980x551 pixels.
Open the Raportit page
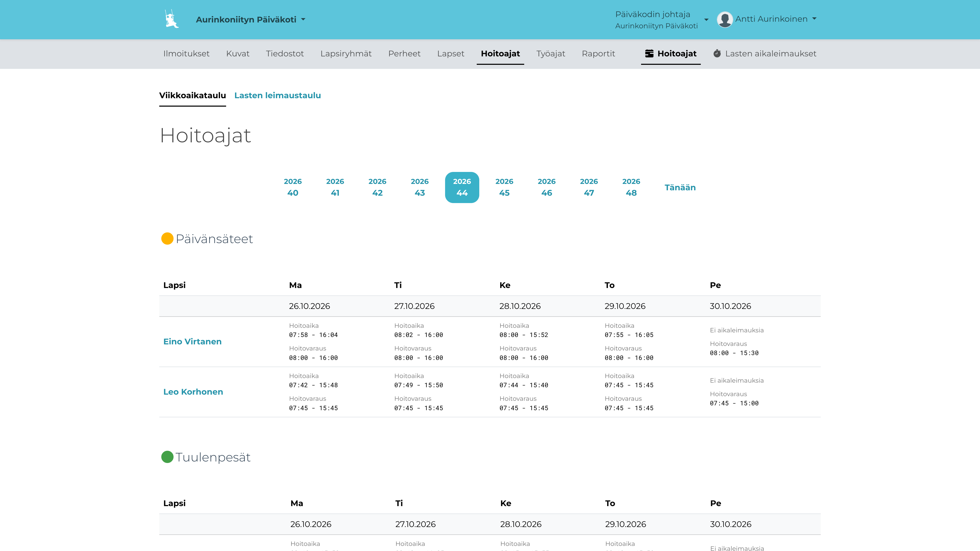click(598, 54)
